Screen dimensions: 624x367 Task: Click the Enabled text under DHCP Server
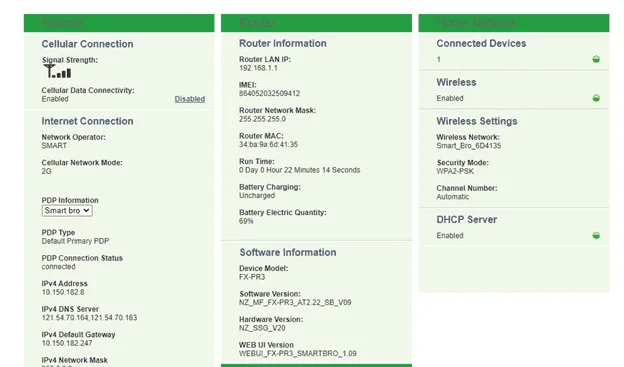point(450,236)
